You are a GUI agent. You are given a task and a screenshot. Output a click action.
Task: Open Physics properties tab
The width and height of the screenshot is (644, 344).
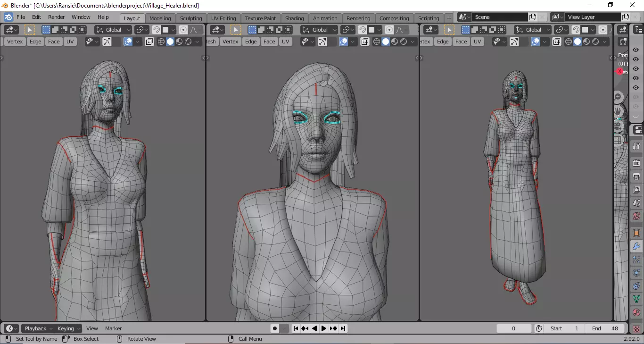(x=636, y=273)
